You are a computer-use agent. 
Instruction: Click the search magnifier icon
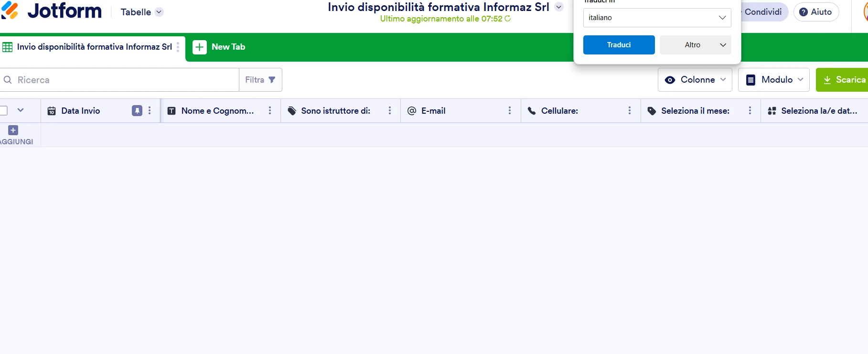(x=8, y=80)
